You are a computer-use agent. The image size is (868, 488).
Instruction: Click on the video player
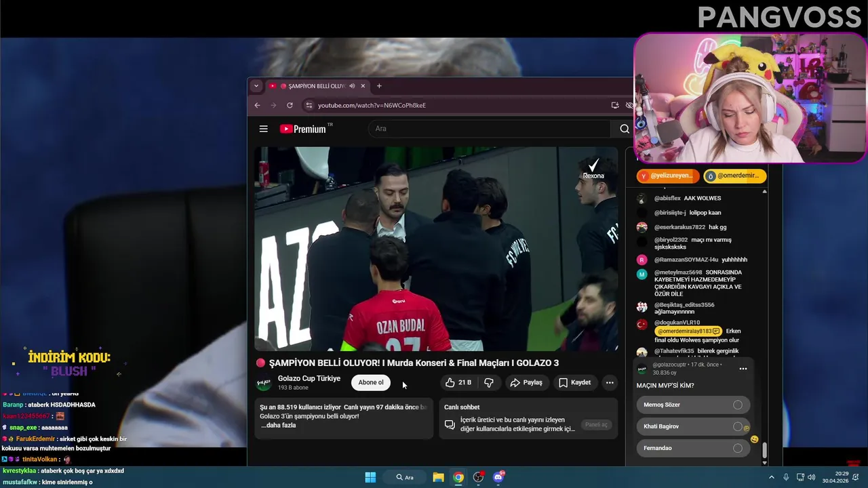436,249
